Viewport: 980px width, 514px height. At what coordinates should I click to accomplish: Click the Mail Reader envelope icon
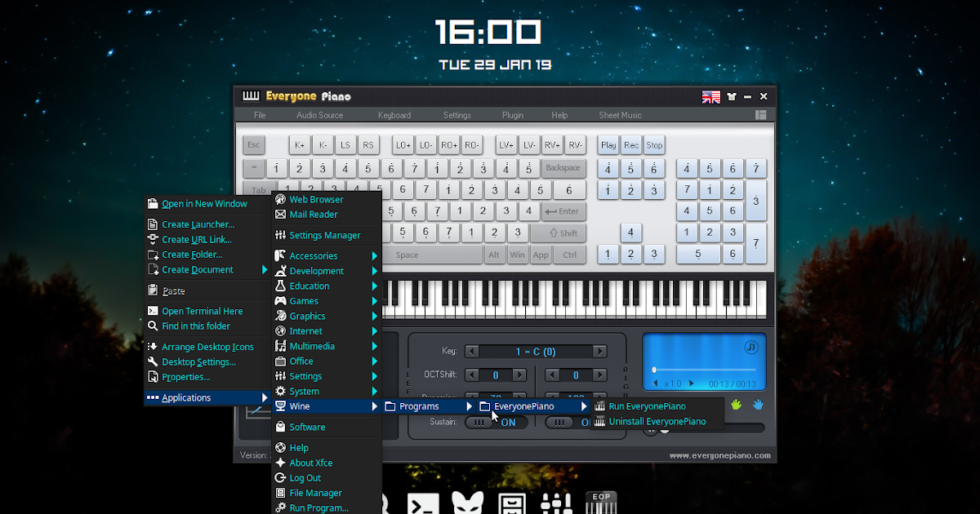click(x=280, y=215)
